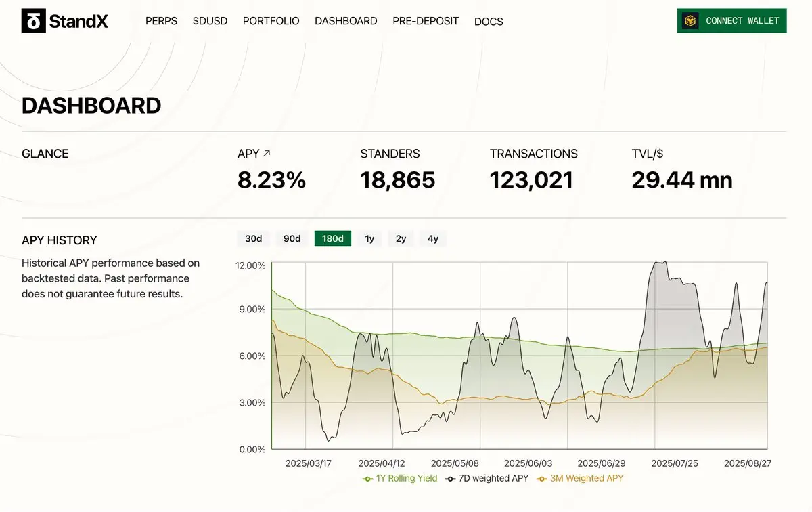Click the 18,865 standers value

pos(398,180)
